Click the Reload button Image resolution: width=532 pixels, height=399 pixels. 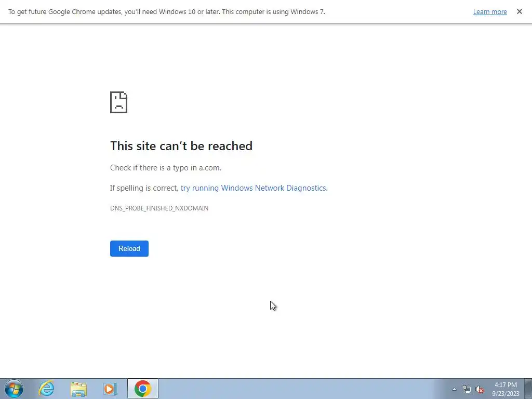pyautogui.click(x=129, y=248)
